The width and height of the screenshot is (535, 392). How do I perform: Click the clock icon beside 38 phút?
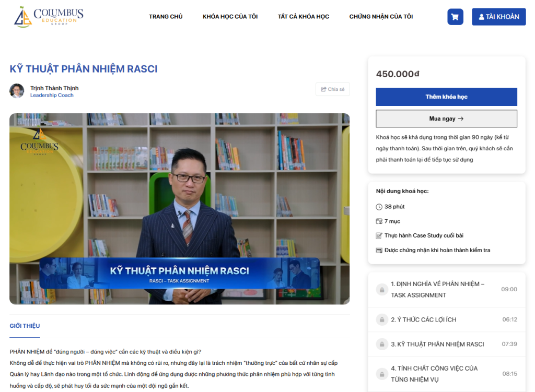380,207
